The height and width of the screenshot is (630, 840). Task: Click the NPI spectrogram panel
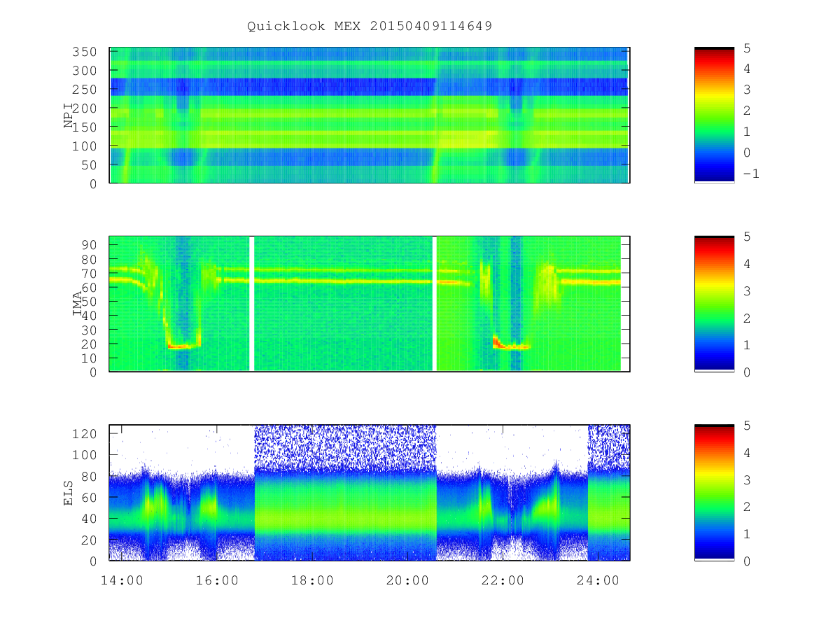[x=370, y=115]
